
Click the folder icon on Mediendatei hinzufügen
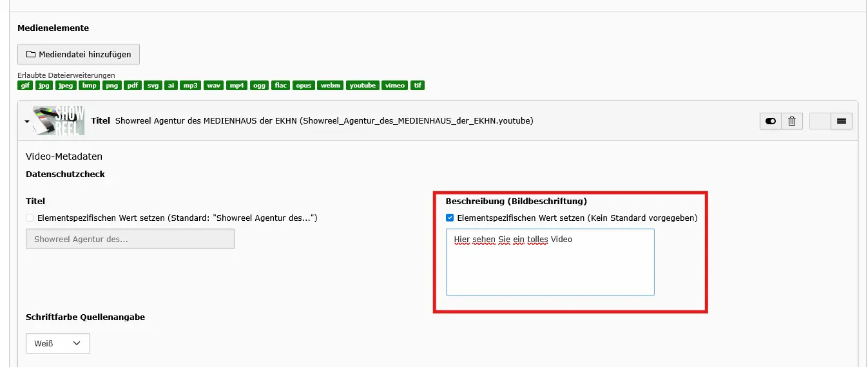coord(30,54)
